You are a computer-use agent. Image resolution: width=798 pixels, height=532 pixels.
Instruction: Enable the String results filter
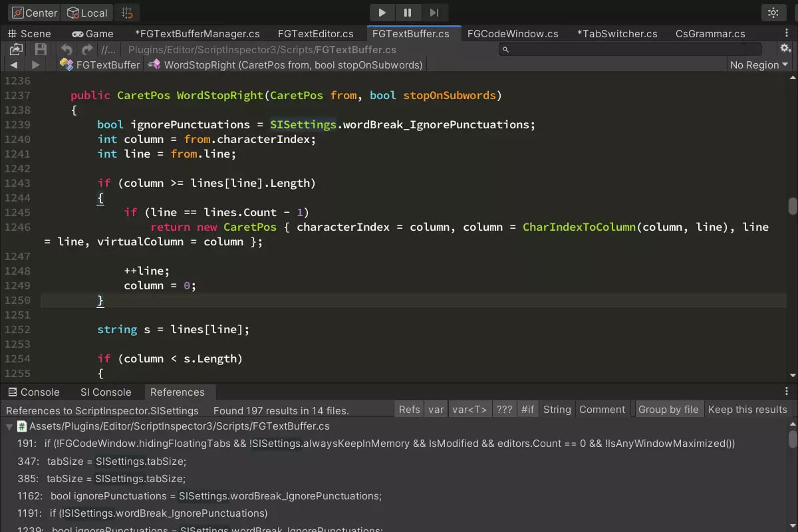tap(557, 409)
